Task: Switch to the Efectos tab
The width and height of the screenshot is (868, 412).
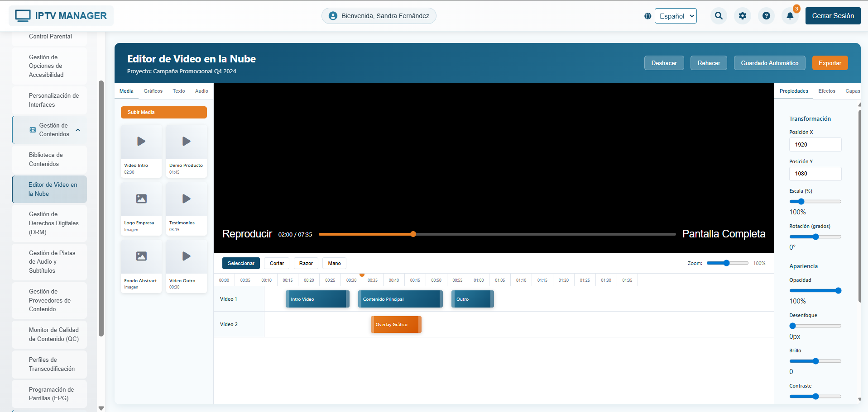Action: [x=827, y=91]
